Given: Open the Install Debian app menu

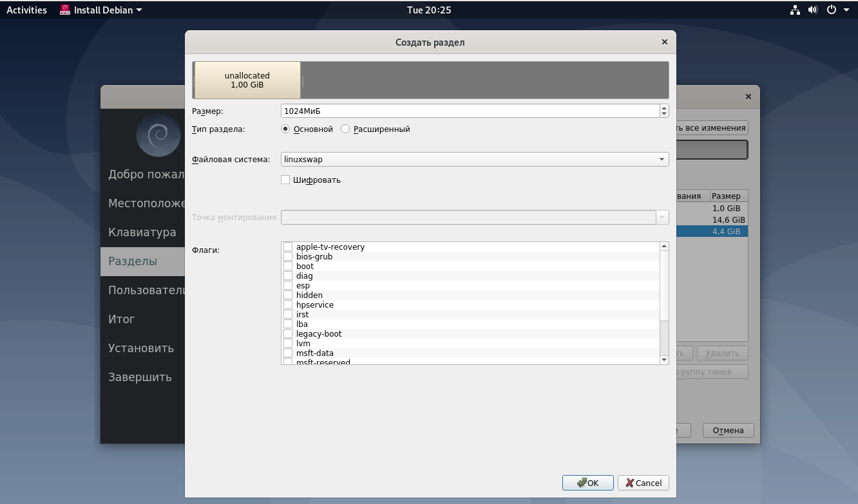Looking at the screenshot, I should [101, 10].
